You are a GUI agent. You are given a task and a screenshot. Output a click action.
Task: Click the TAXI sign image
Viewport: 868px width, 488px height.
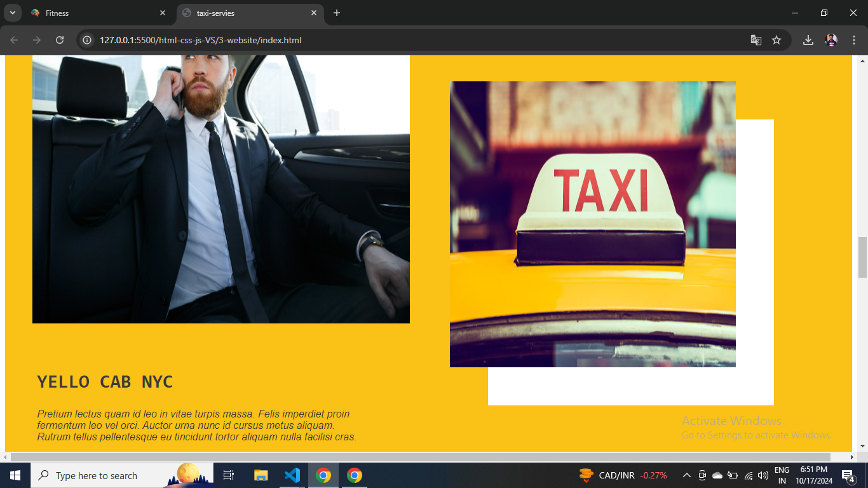pyautogui.click(x=593, y=224)
